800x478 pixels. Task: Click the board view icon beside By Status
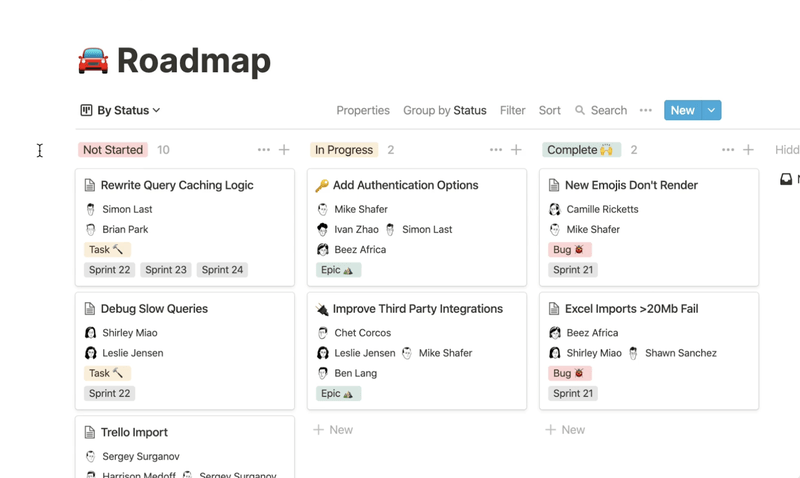(x=86, y=110)
